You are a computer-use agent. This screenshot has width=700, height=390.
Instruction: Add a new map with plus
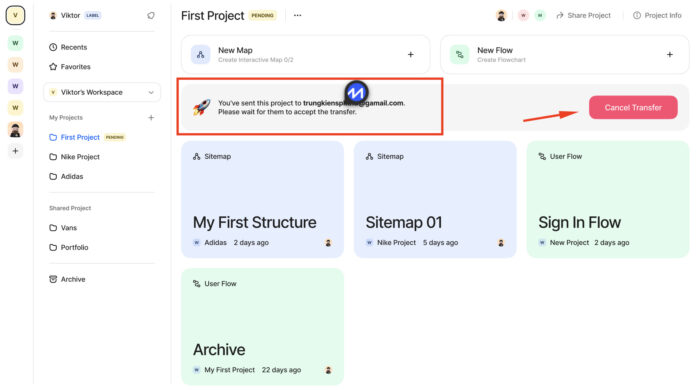pos(411,54)
